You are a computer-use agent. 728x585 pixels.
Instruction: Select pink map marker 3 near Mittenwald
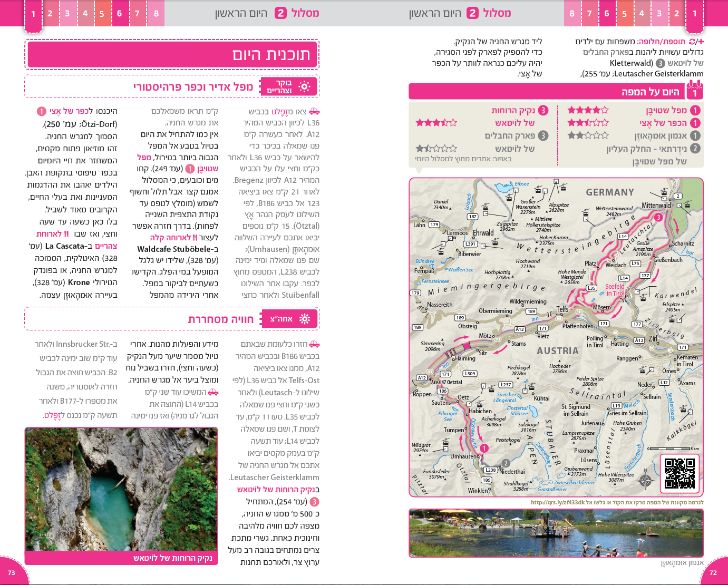coord(658,217)
